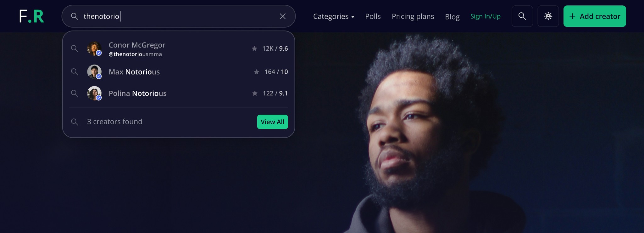Click the magnifier icon inside search bar

(x=75, y=16)
